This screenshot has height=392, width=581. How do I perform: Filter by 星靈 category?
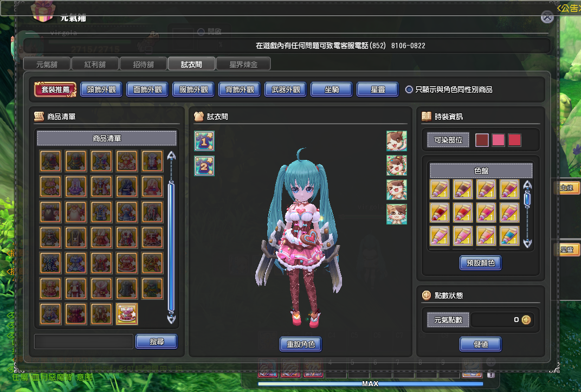coord(378,89)
